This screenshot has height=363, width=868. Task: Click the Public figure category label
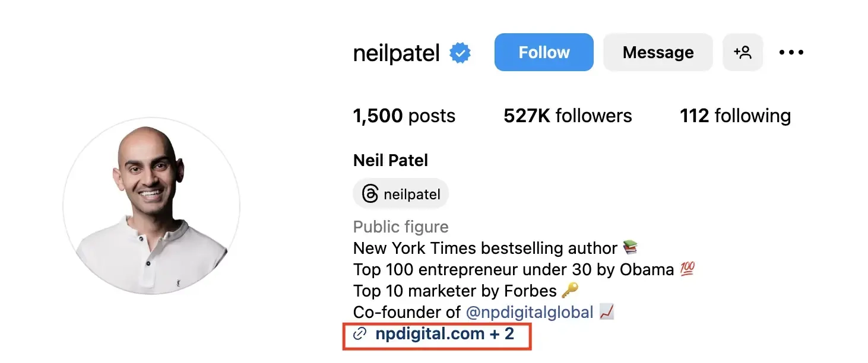point(401,227)
